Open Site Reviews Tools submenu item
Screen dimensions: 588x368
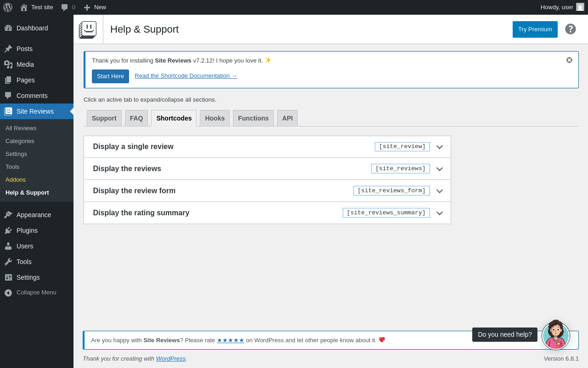12,167
